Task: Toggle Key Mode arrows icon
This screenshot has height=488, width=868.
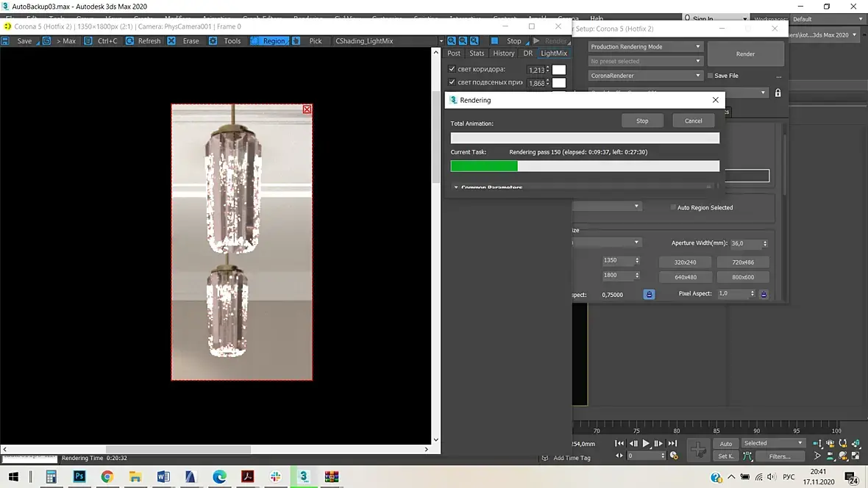Action: coord(619,456)
